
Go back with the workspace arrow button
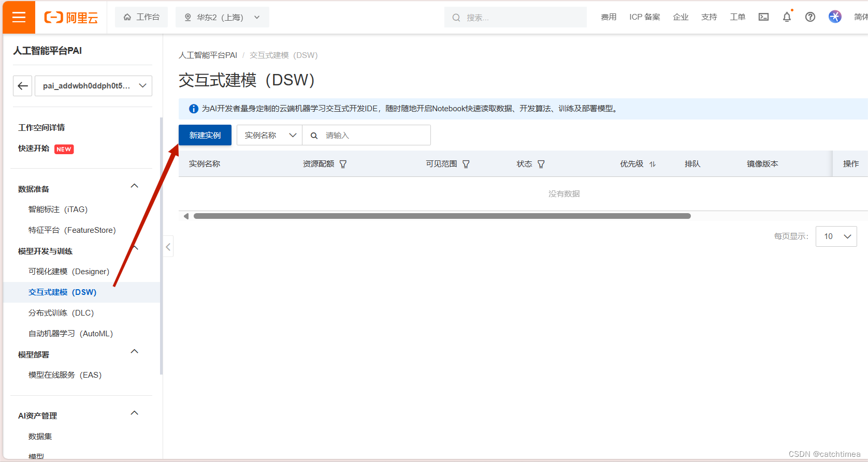pyautogui.click(x=23, y=86)
